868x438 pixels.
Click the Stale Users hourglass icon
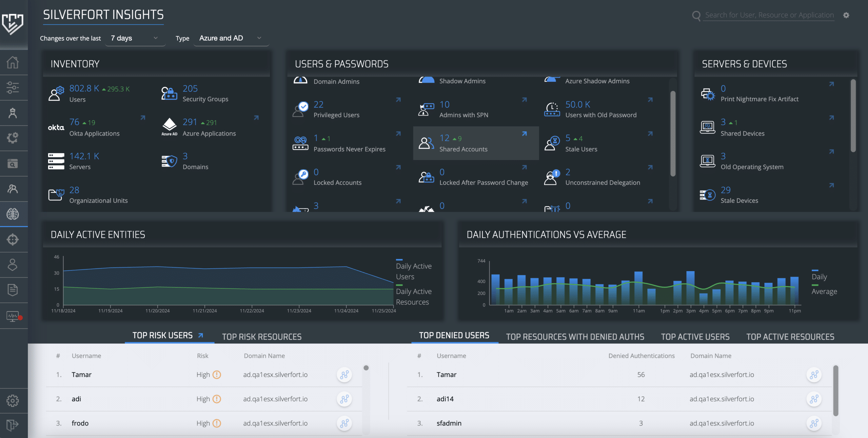(552, 143)
